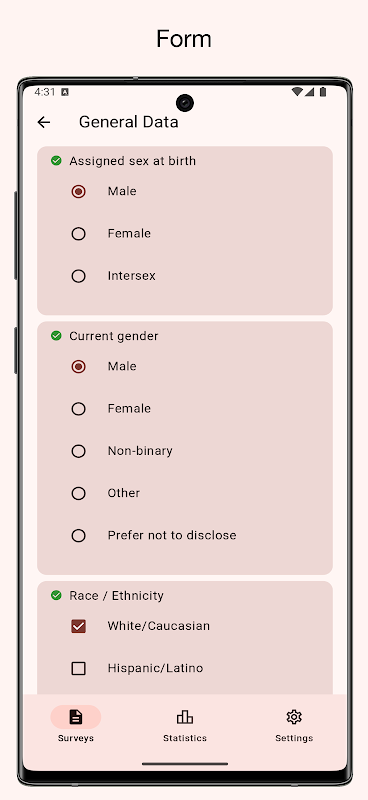368x800 pixels.
Task: Click green check beside Race / Ethnicity
Action: (x=56, y=595)
